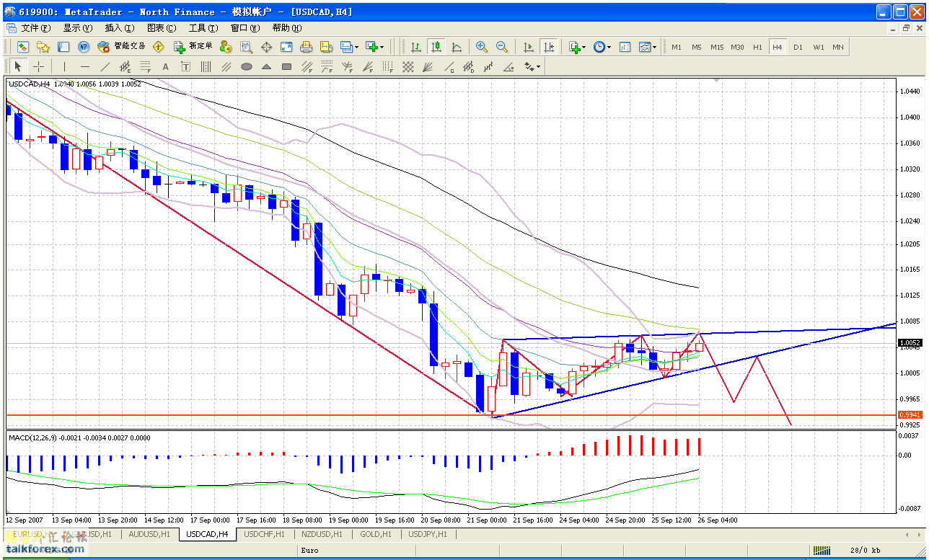Open the 显示 View menu
Viewport: 929px width, 560px height.
click(x=78, y=28)
